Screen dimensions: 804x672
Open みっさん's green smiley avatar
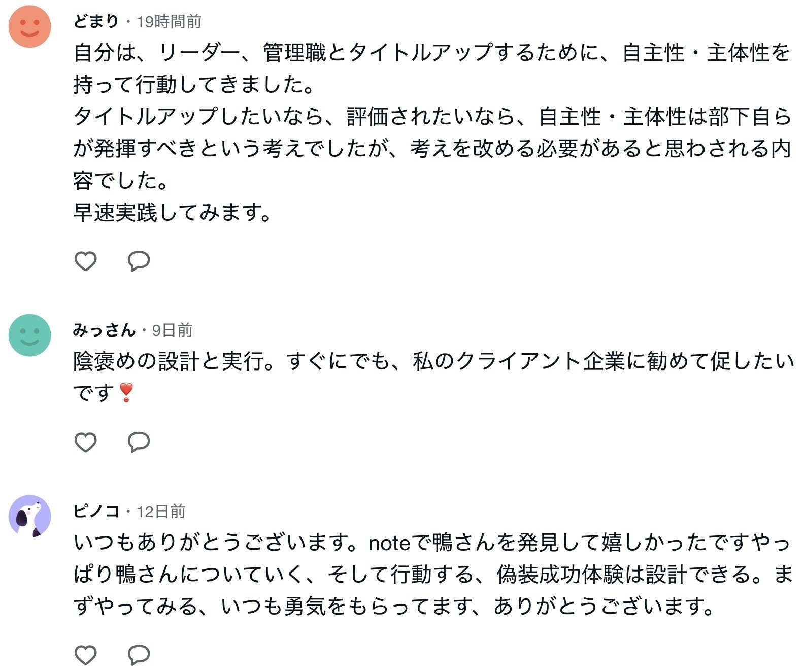point(30,336)
